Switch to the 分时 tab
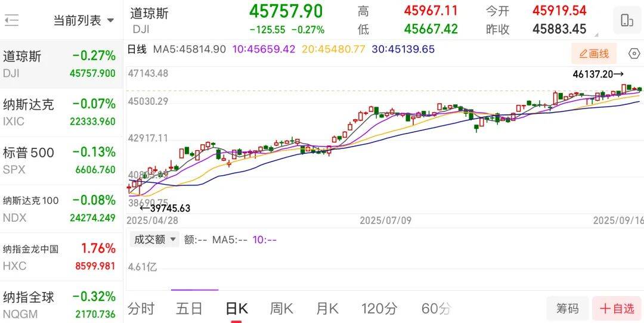The width and height of the screenshot is (644, 323). coord(141,309)
